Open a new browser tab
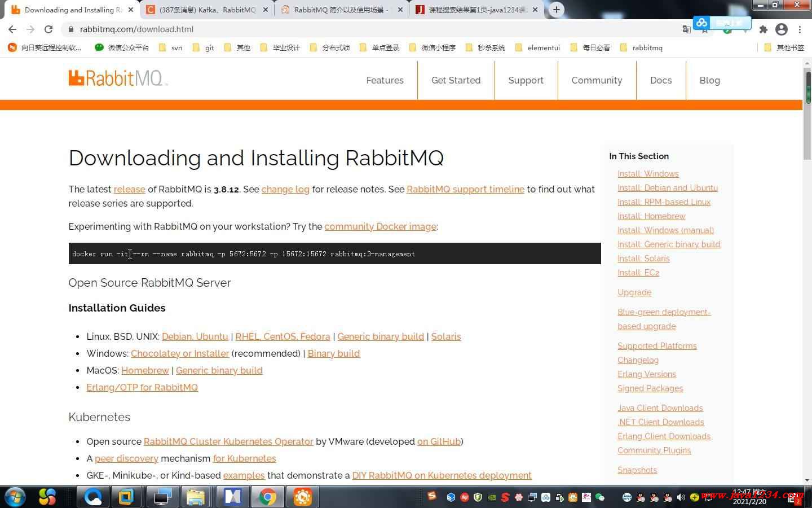The width and height of the screenshot is (812, 508). click(556, 10)
